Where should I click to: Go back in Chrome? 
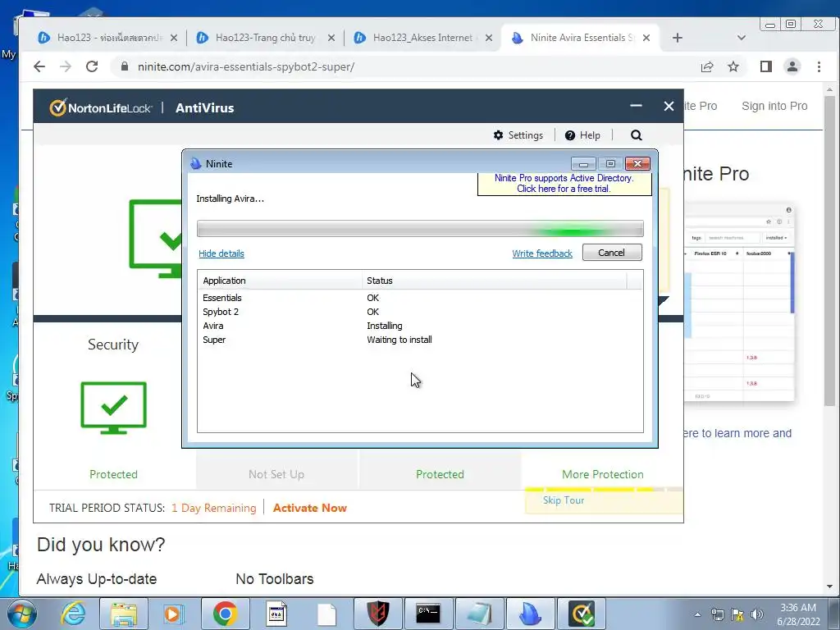coord(39,66)
